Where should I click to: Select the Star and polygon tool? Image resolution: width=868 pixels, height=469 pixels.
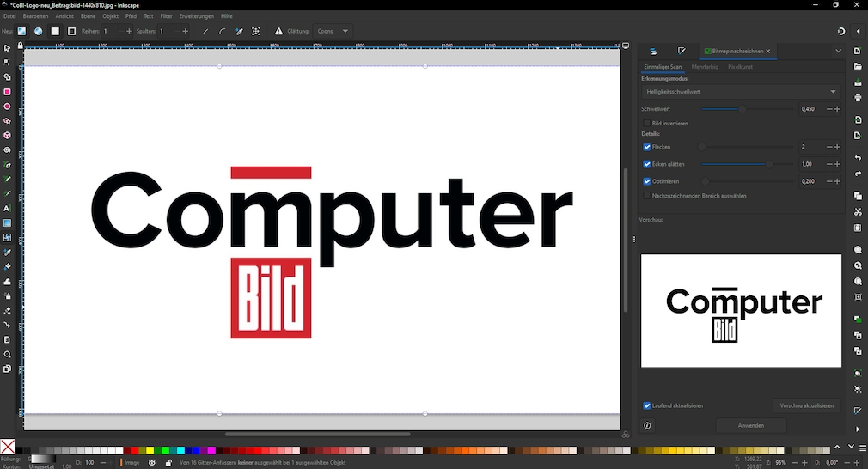pos(7,120)
